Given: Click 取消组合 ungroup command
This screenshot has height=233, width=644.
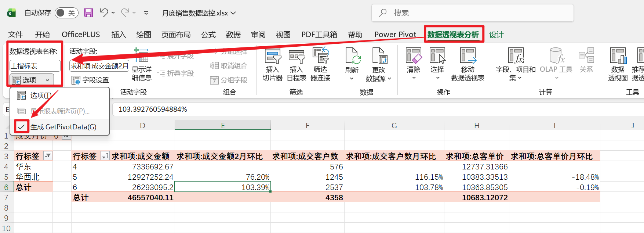Looking at the screenshot, I should tap(228, 66).
